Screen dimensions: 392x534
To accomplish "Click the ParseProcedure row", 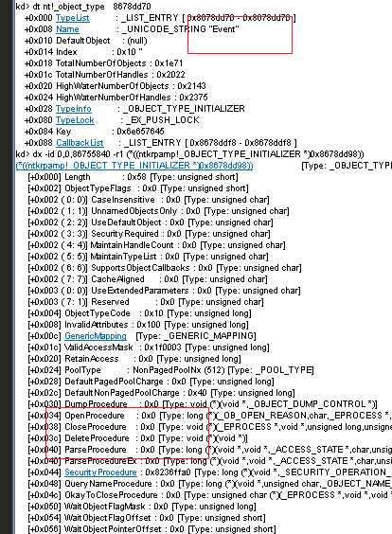I will click(209, 450).
